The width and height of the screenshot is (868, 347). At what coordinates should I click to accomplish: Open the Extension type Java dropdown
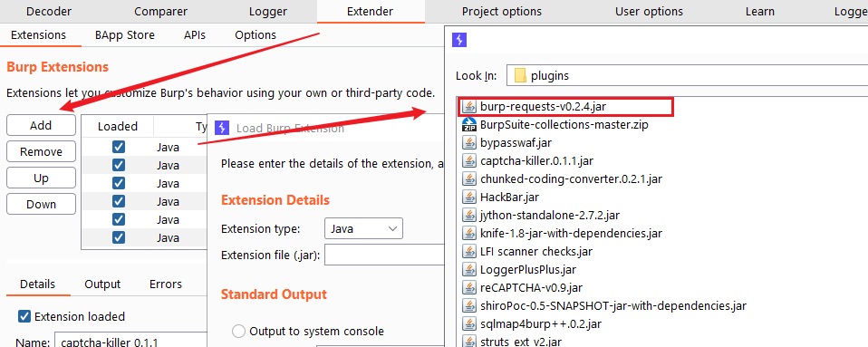[x=363, y=228]
